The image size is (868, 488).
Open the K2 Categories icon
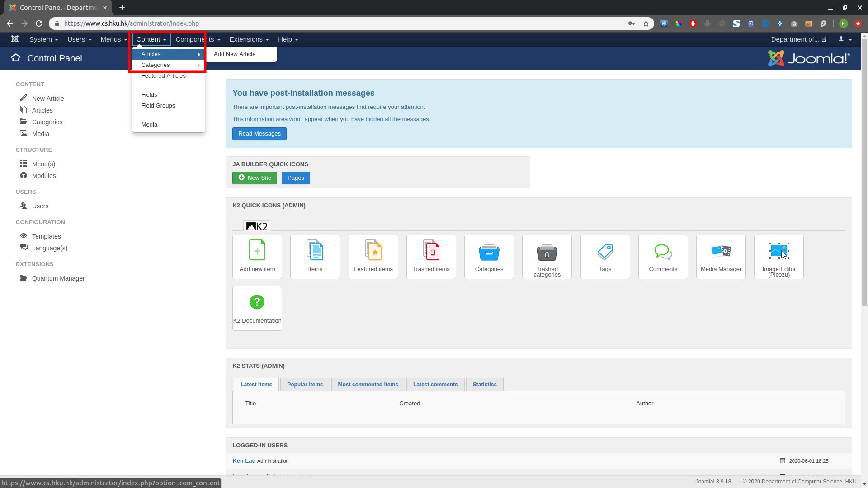(x=489, y=257)
